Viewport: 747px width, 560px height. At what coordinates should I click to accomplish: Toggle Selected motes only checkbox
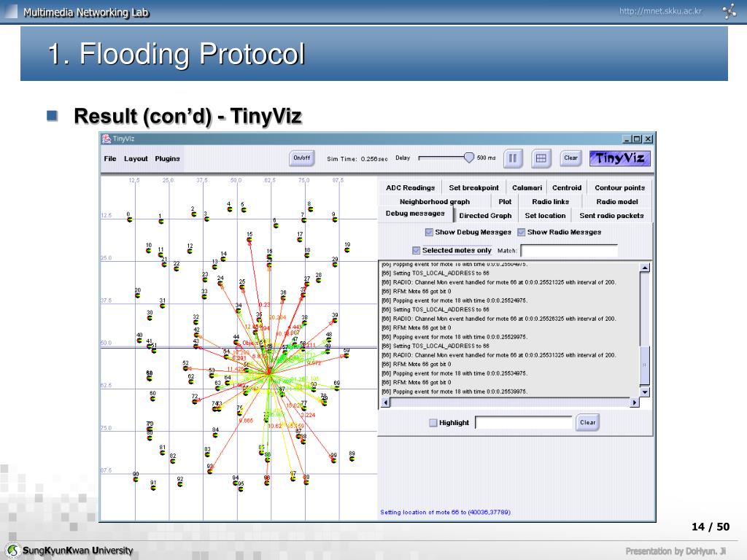[x=417, y=250]
